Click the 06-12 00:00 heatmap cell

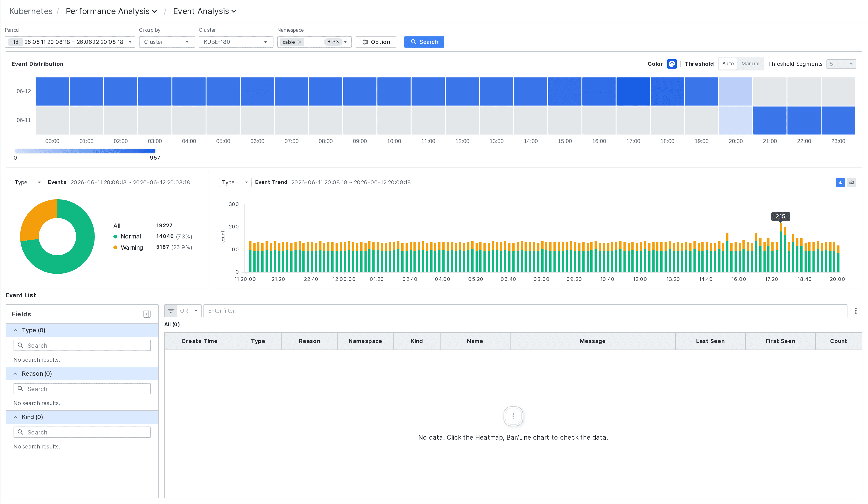[x=52, y=91]
